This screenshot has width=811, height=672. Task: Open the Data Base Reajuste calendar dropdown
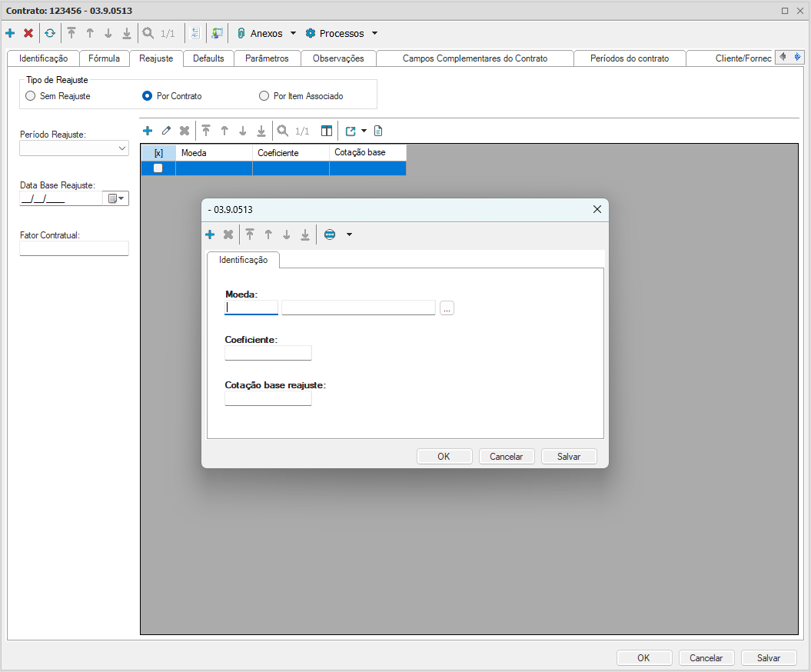pos(115,198)
